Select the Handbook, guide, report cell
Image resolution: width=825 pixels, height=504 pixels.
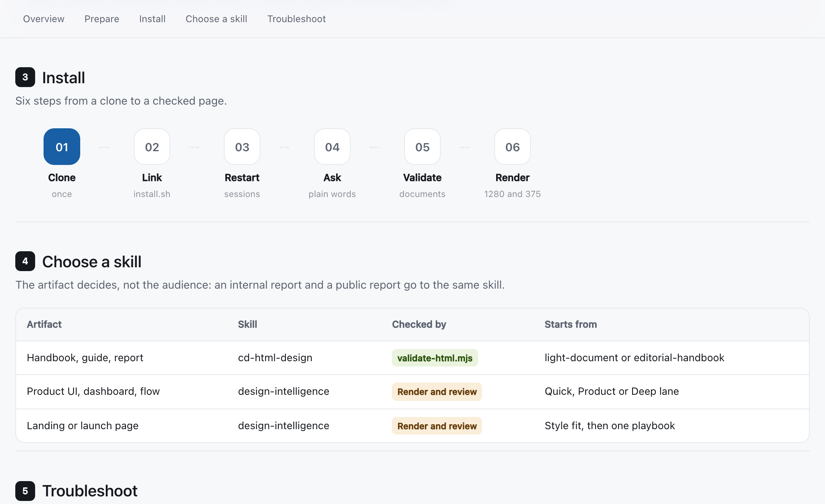click(x=85, y=358)
